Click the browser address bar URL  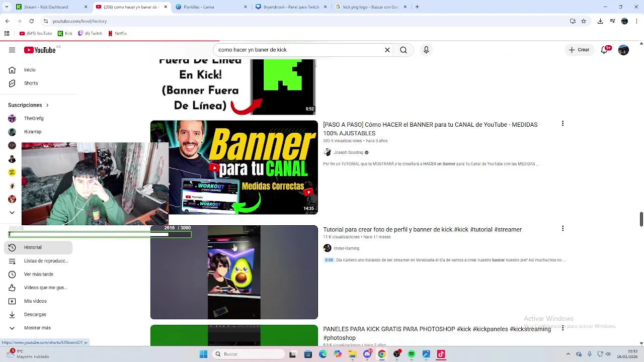[79, 21]
